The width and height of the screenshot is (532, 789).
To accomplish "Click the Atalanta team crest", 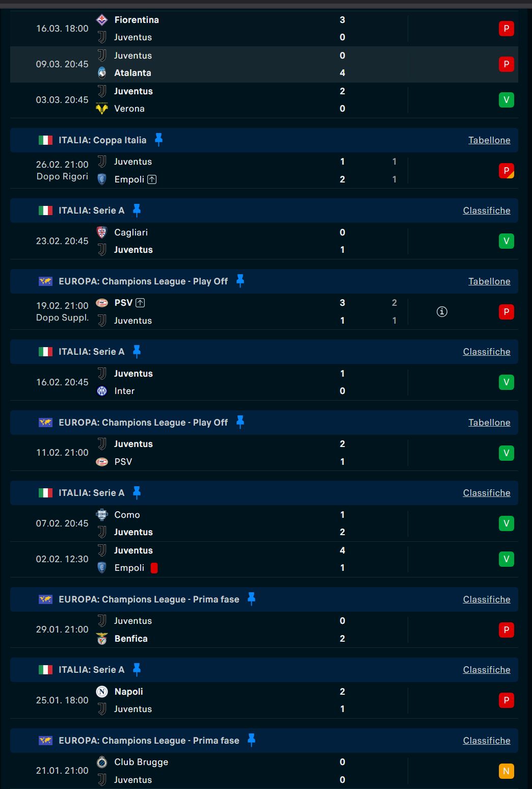I will (x=102, y=73).
